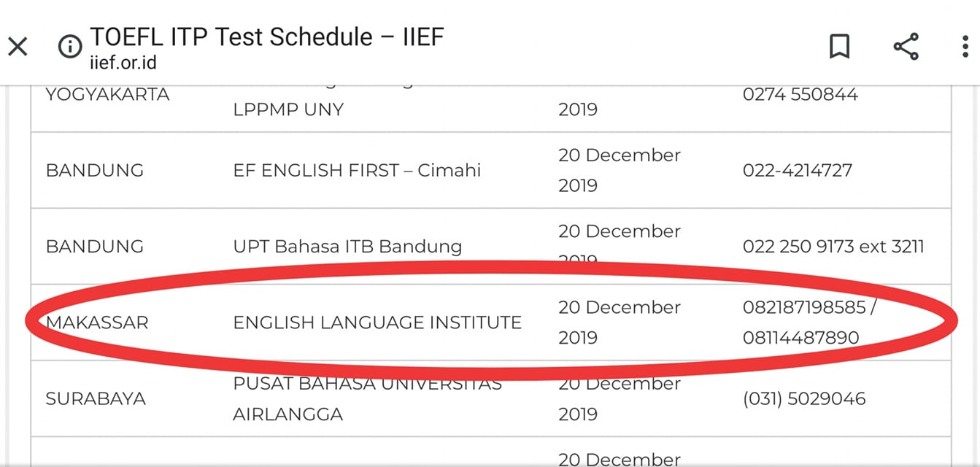980x467 pixels.
Task: Open the site info icon beside the title
Action: [x=70, y=47]
